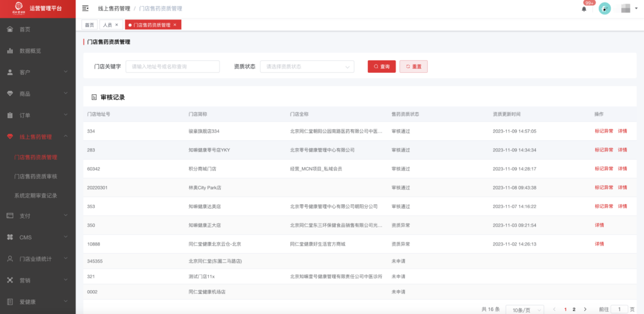Collapse sidebar with the hamburger icon
The height and width of the screenshot is (314, 644).
tap(86, 8)
